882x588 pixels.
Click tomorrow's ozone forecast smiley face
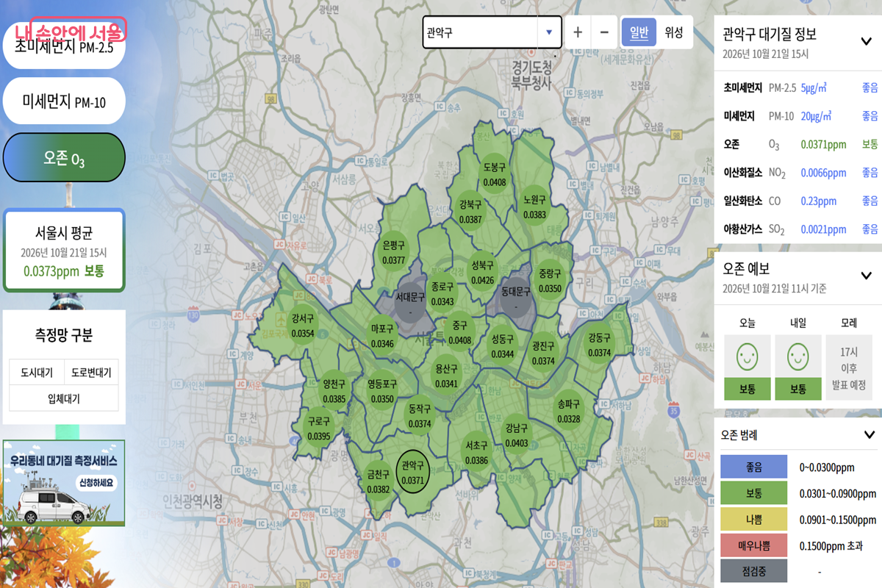click(x=798, y=357)
